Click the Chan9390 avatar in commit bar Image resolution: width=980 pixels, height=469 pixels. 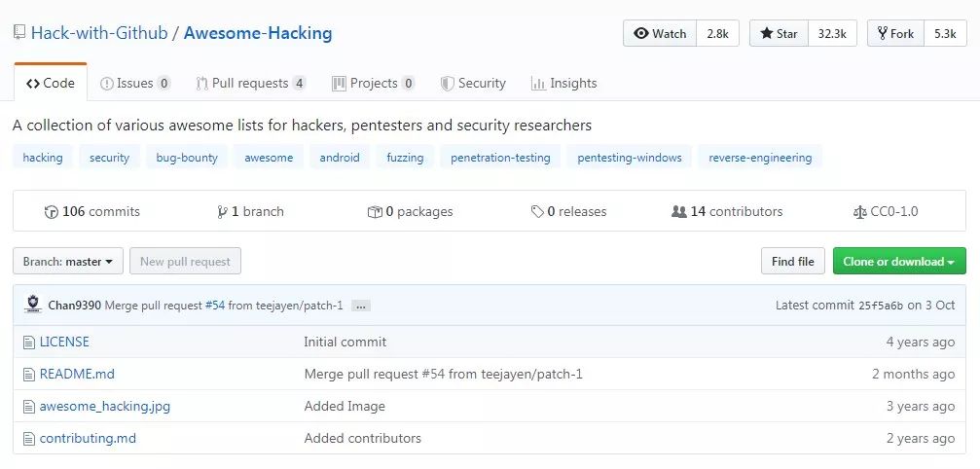32,305
